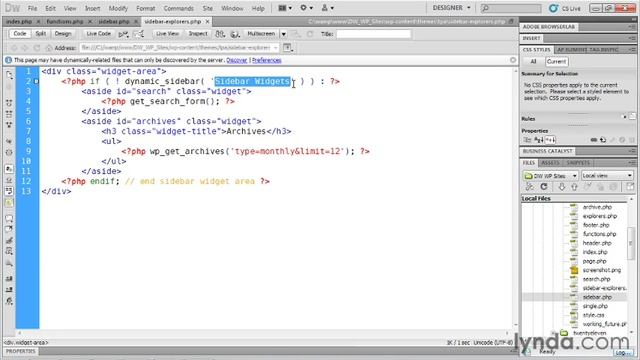The width and height of the screenshot is (640, 360).
Task: Switch CSS Styles panel to All mode
Action: click(533, 62)
